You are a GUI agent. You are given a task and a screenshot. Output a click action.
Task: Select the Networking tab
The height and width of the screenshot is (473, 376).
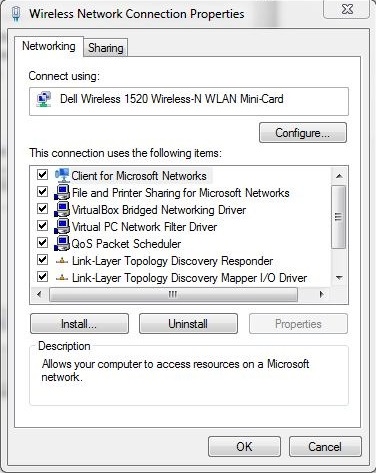click(49, 46)
